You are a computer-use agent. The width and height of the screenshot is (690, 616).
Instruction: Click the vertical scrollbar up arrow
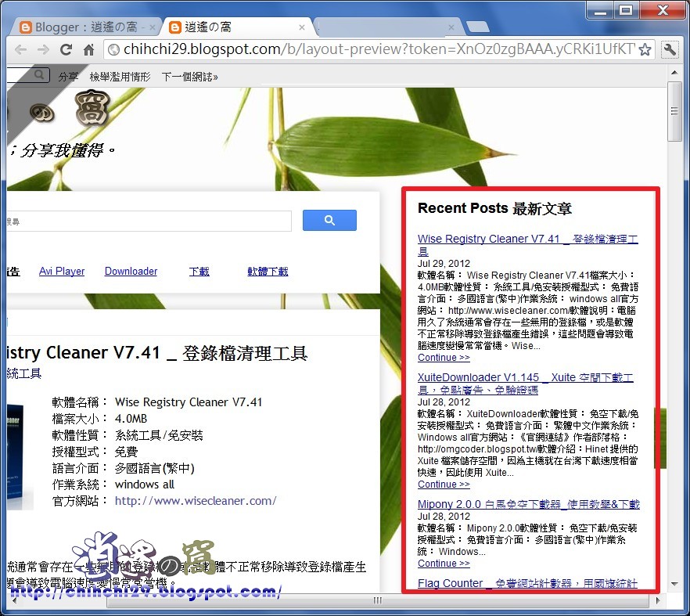tap(674, 72)
